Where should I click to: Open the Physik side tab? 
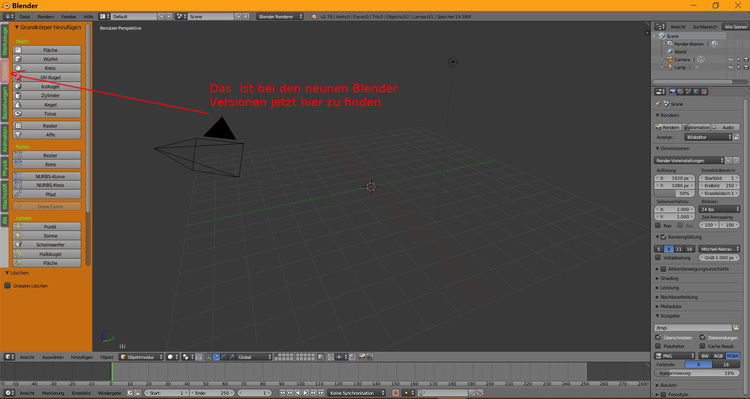coord(4,167)
